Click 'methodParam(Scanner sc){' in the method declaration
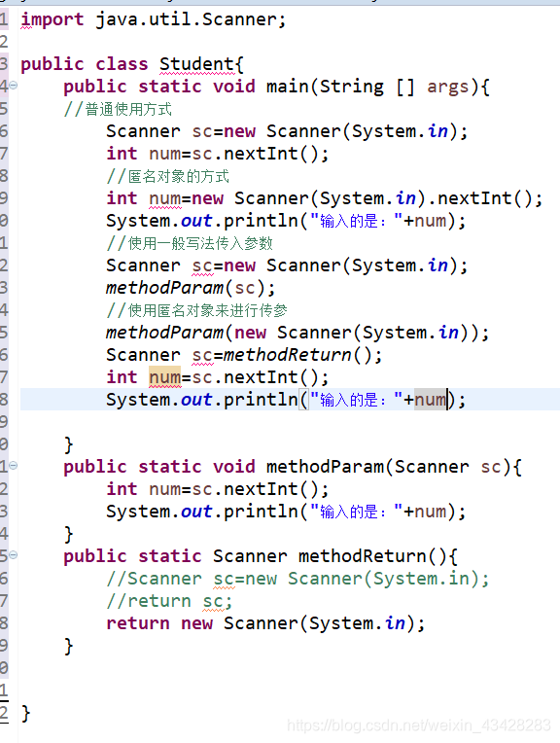560x743 pixels. [x=394, y=467]
